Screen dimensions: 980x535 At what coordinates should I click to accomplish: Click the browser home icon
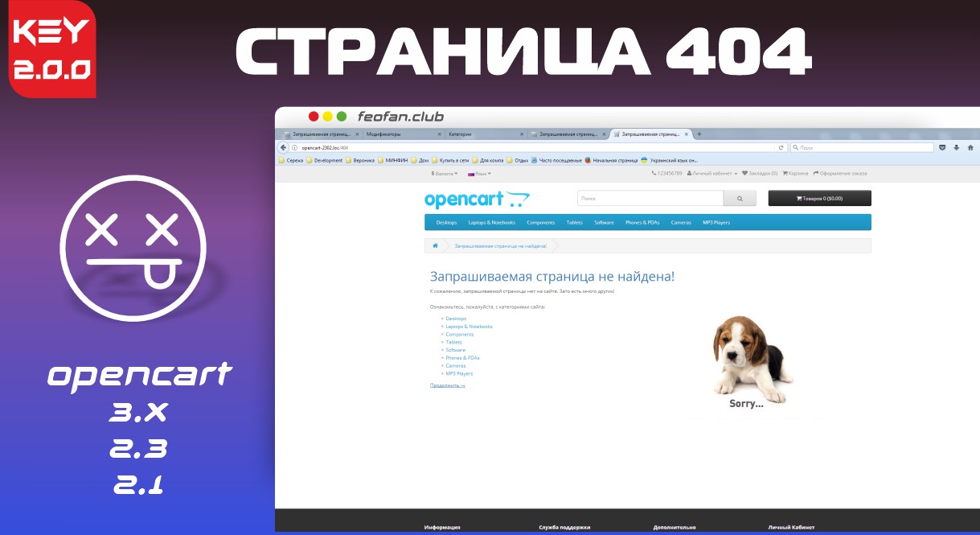pos(970,148)
